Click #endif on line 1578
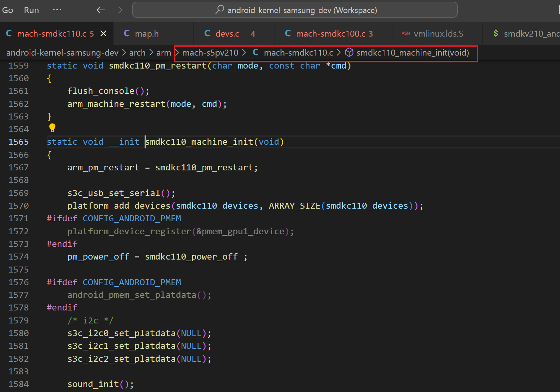The width and height of the screenshot is (560, 392). click(62, 307)
